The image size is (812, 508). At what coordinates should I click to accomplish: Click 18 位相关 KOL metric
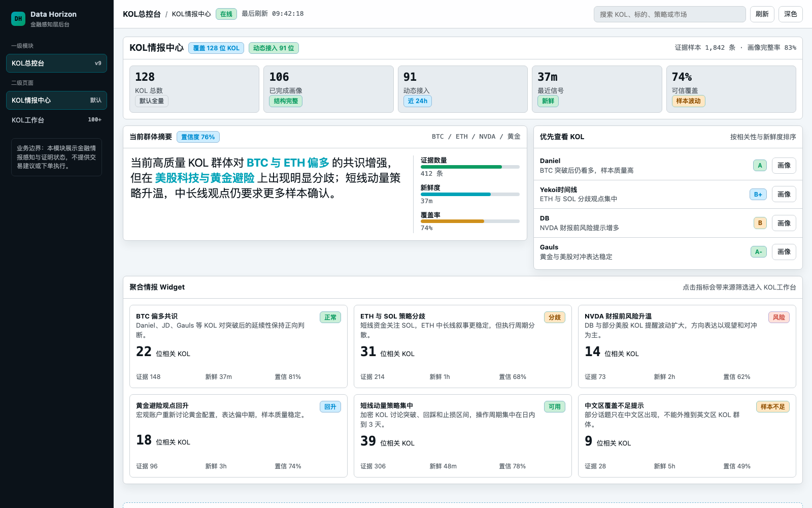pos(163,440)
